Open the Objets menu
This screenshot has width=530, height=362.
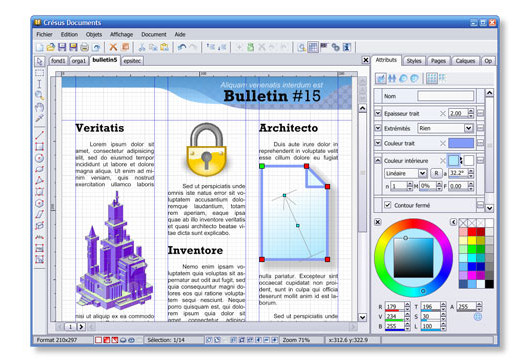click(94, 34)
